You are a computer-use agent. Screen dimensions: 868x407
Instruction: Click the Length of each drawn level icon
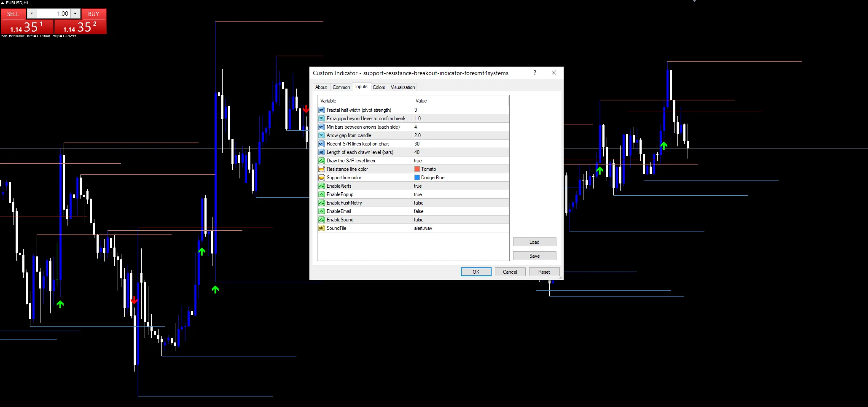pyautogui.click(x=321, y=152)
